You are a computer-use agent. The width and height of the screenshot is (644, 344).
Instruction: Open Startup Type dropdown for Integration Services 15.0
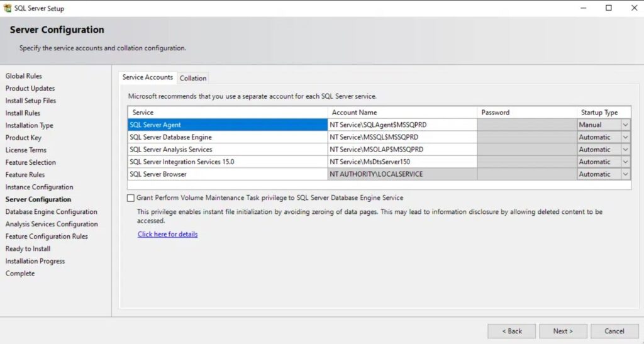tap(625, 162)
